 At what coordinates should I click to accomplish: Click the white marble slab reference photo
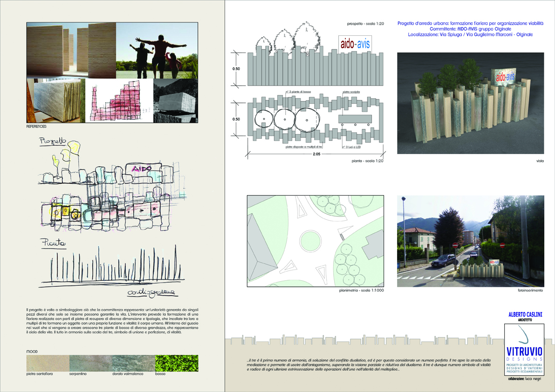click(x=56, y=101)
